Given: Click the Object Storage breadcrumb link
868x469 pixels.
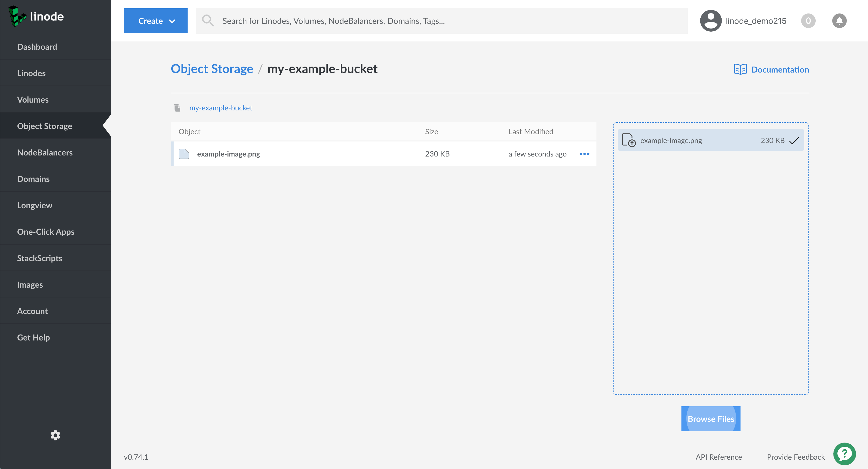Looking at the screenshot, I should (212, 69).
